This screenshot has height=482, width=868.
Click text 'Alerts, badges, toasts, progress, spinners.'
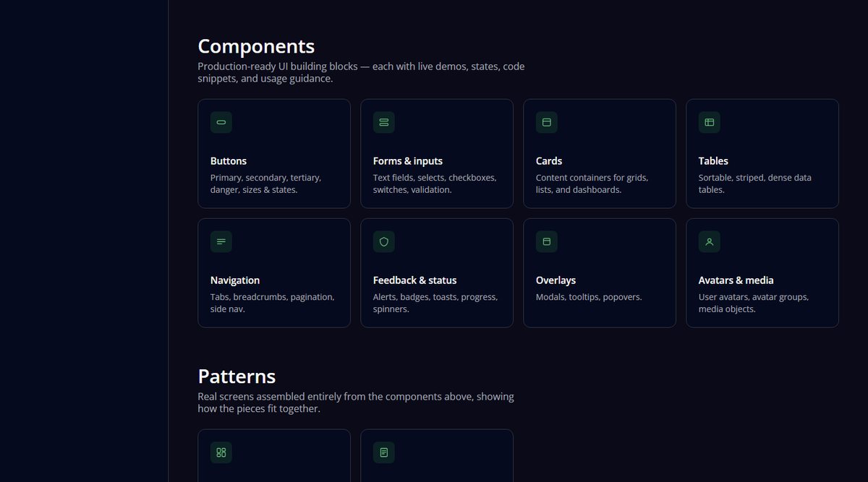tap(435, 303)
